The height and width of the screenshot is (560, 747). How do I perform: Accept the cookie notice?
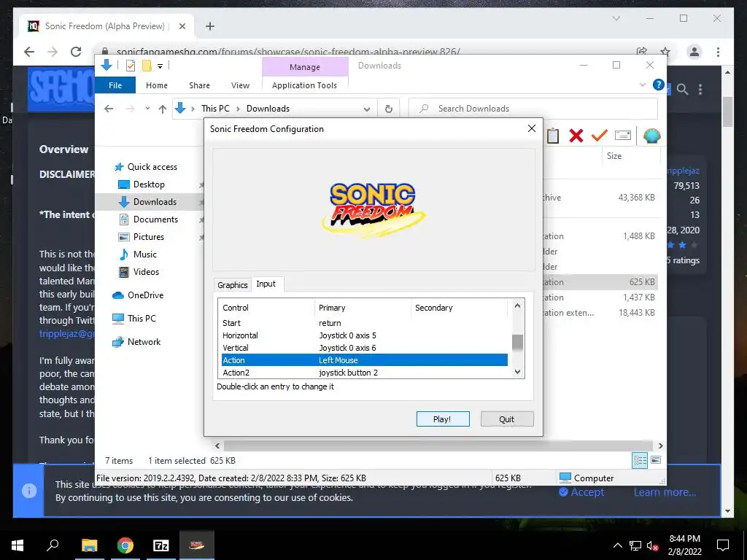pos(581,492)
